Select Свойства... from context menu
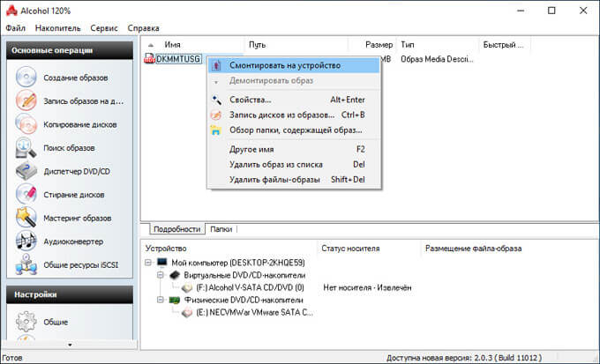Screen dimensions: 600x364 (294, 100)
